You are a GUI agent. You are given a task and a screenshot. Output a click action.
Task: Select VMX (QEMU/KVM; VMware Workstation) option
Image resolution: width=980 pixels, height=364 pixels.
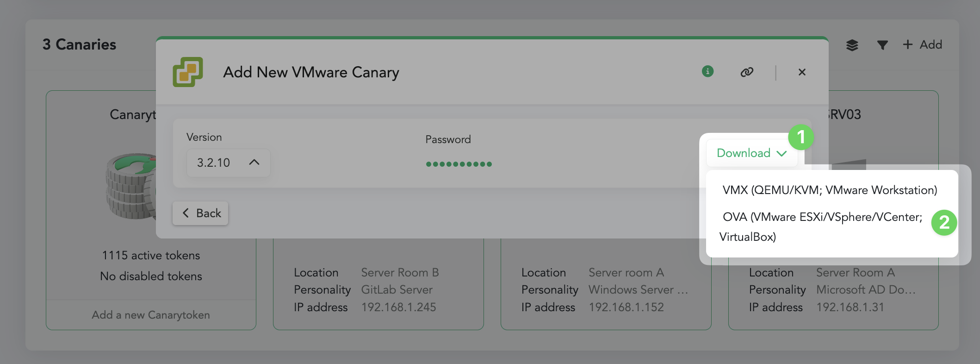coord(830,190)
